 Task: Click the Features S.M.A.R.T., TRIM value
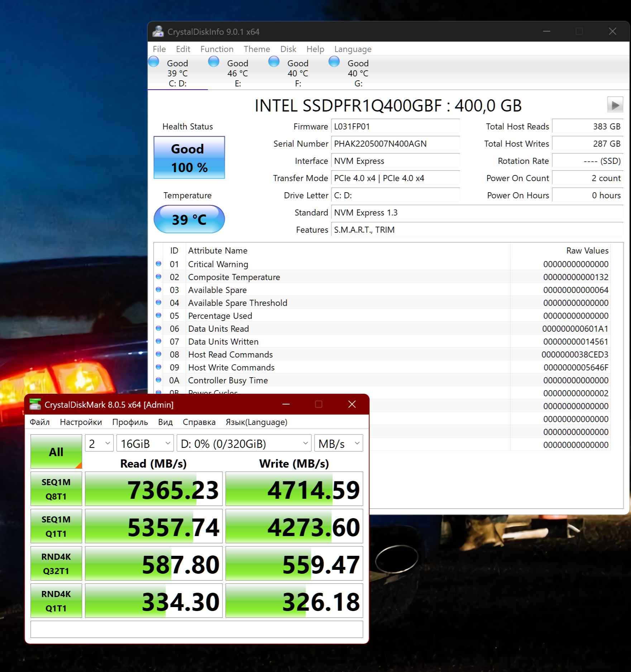(x=477, y=230)
